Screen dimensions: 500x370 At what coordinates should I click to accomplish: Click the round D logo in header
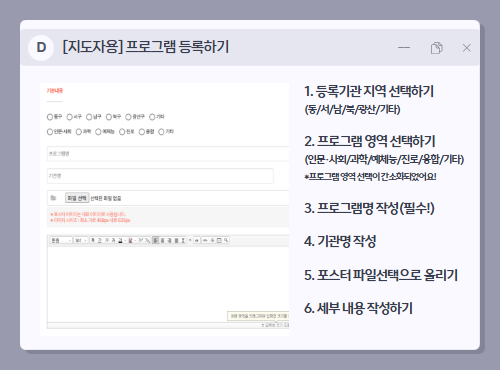pos(41,48)
